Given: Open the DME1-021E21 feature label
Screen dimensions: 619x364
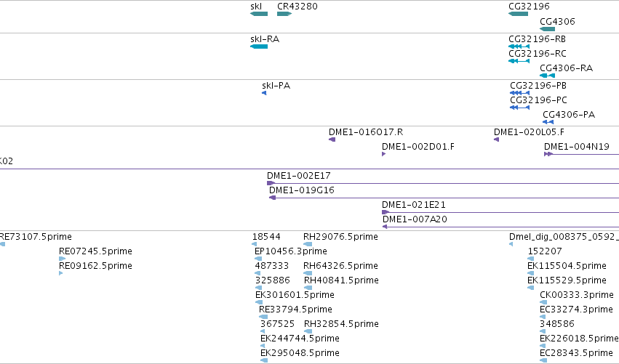Looking at the screenshot, I should click(414, 205).
